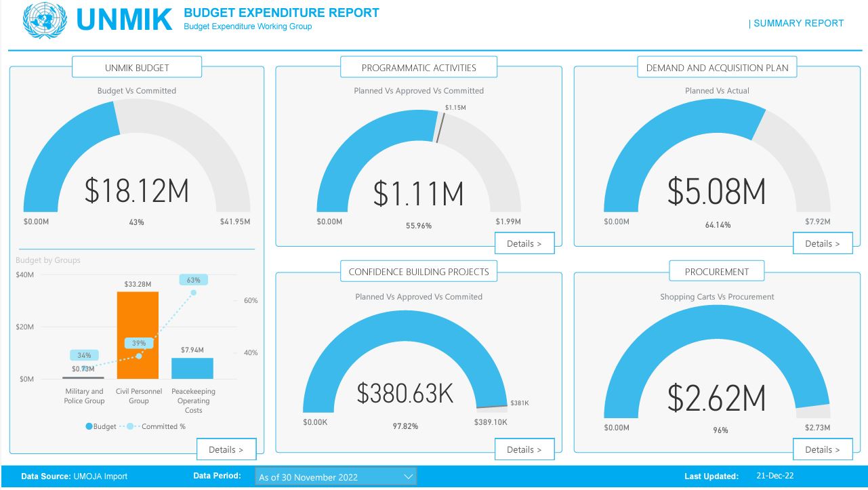Click the Budget Vs Committed subtitle
Screen dimensions: 868x490
[x=137, y=91]
